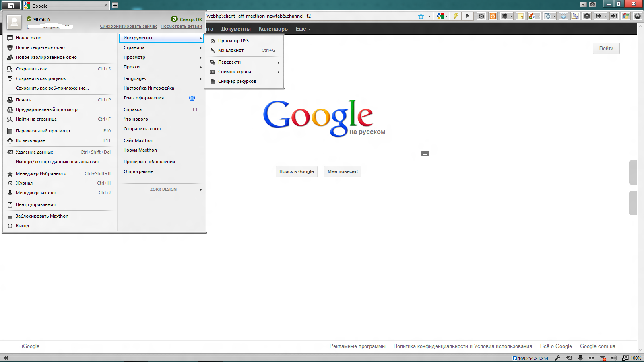Click the yellow sticky note toolbar icon
The width and height of the screenshot is (644, 362).
520,16
